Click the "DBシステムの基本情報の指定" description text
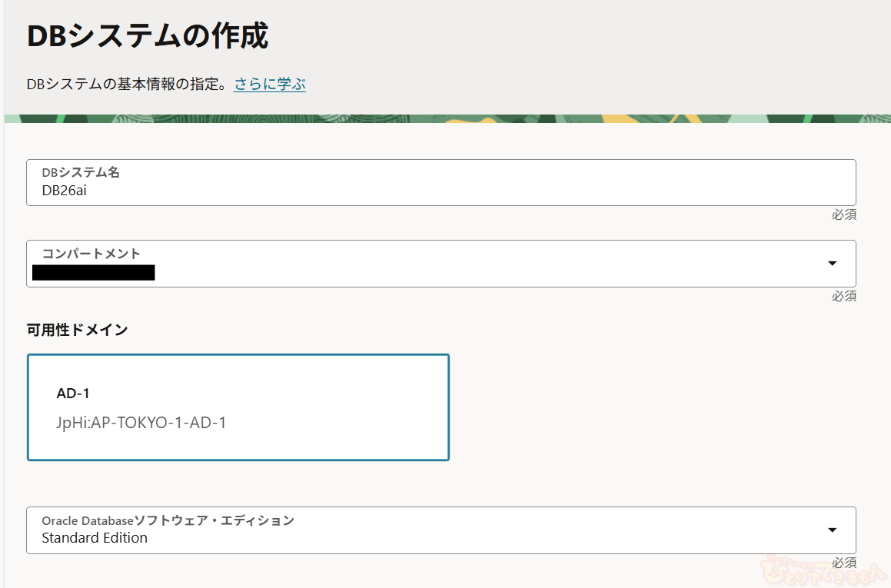This screenshot has width=891, height=588. tap(127, 85)
